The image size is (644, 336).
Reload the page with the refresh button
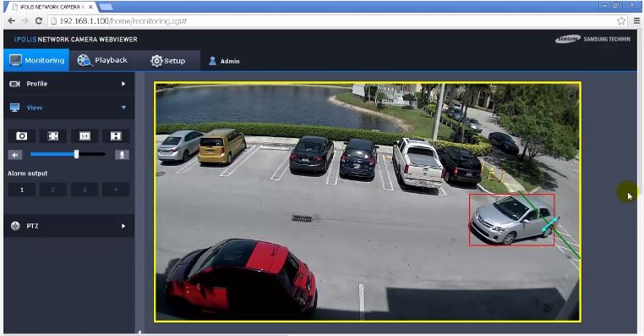(39, 21)
